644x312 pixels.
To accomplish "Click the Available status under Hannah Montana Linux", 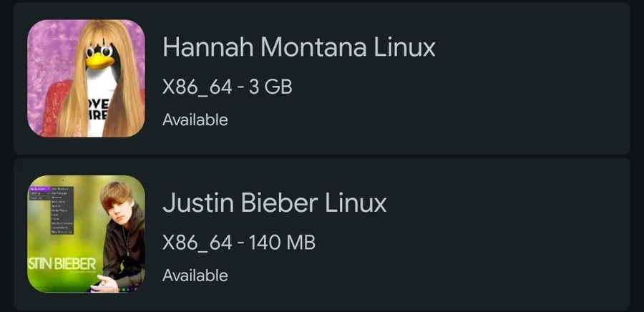I will [x=195, y=120].
